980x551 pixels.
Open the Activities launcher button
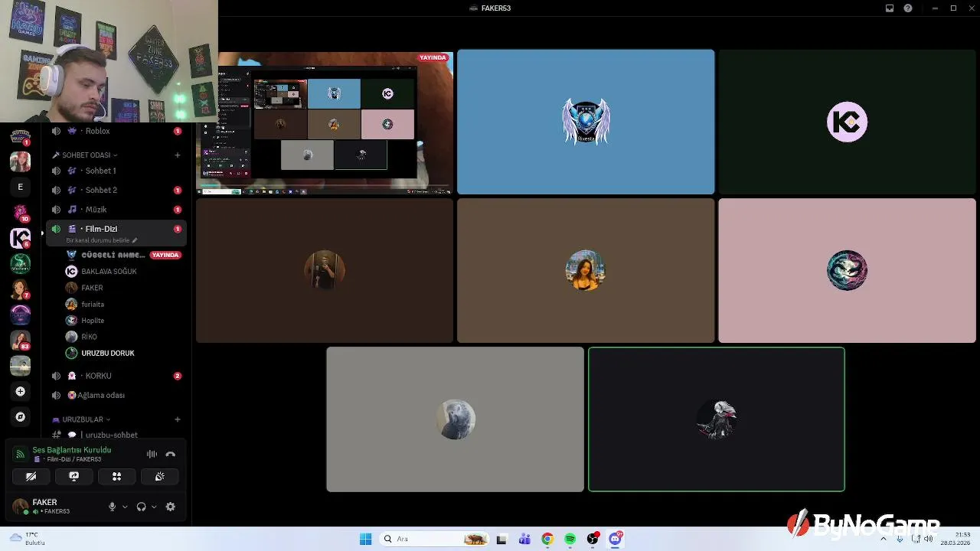116,476
